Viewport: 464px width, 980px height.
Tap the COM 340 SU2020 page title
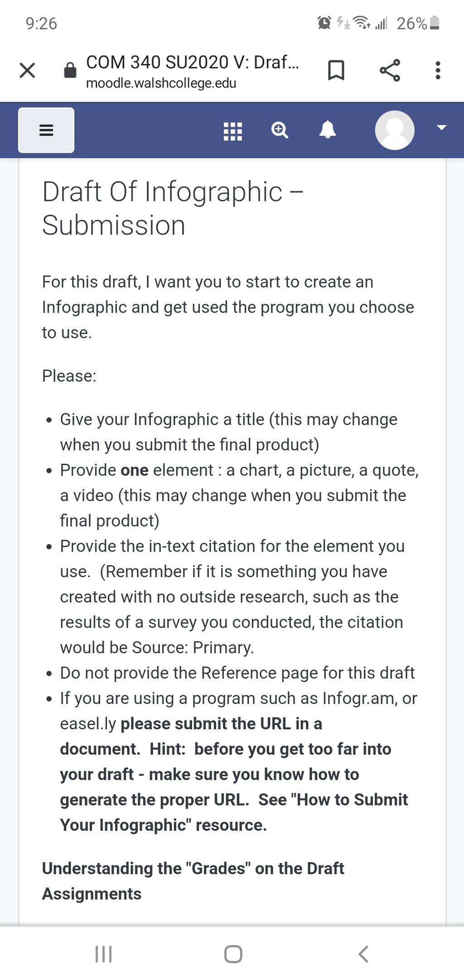coord(193,62)
